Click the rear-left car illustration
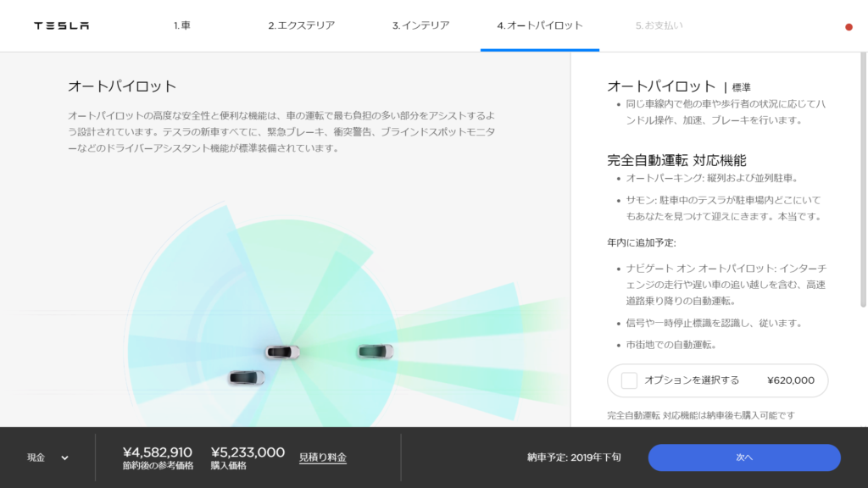 coord(247,377)
